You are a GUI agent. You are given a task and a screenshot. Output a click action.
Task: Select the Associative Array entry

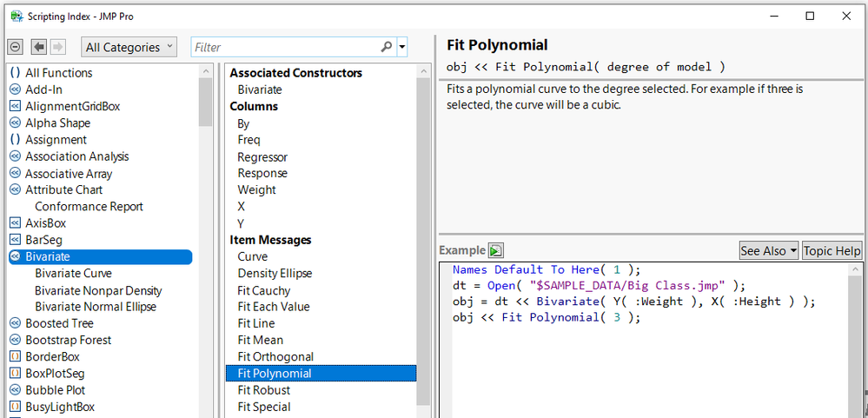pyautogui.click(x=69, y=174)
